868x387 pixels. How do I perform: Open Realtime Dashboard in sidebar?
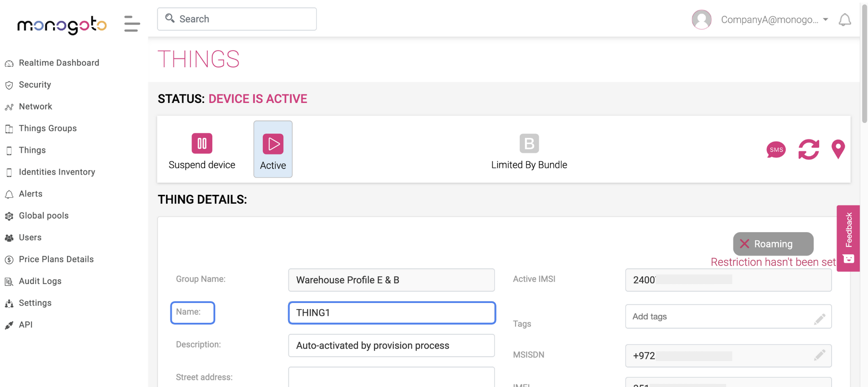pos(59,63)
